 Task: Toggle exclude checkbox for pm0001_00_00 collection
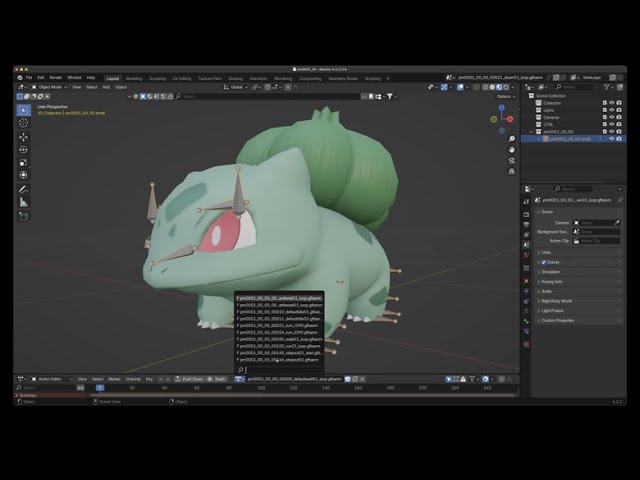pos(605,131)
